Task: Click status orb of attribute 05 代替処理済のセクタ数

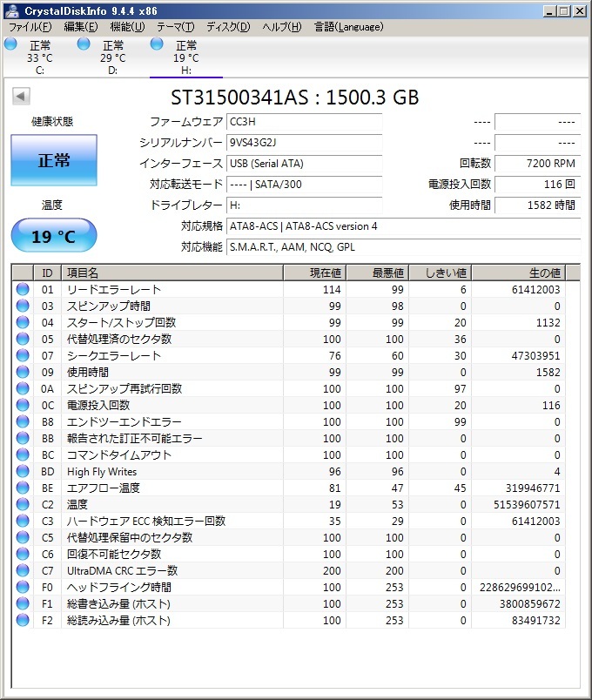Action: click(23, 339)
